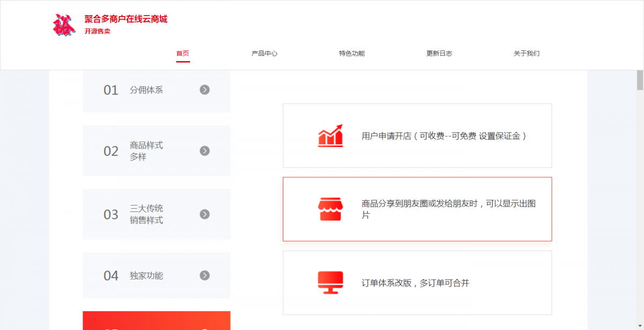Click the red bar chart icon for 用户申请开店

(x=331, y=136)
